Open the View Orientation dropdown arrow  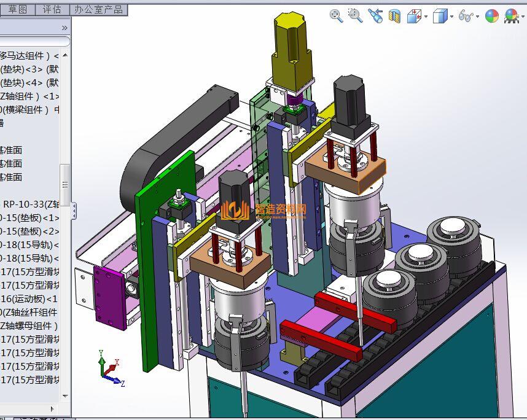pyautogui.click(x=426, y=17)
